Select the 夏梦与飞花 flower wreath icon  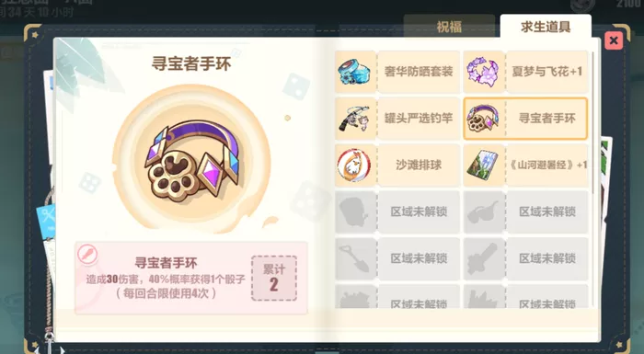pyautogui.click(x=483, y=72)
